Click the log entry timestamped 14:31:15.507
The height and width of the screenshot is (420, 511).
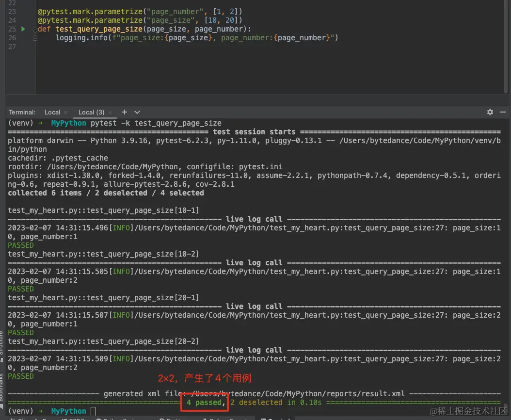[x=254, y=320]
